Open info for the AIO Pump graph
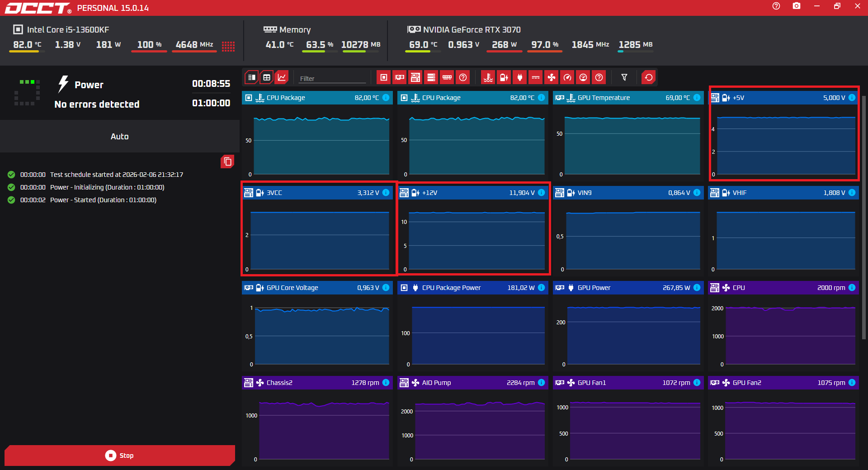The height and width of the screenshot is (470, 868). point(541,383)
